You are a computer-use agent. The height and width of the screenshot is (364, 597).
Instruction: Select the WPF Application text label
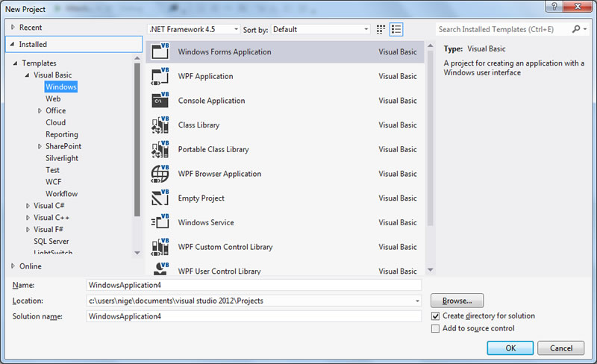pyautogui.click(x=206, y=76)
